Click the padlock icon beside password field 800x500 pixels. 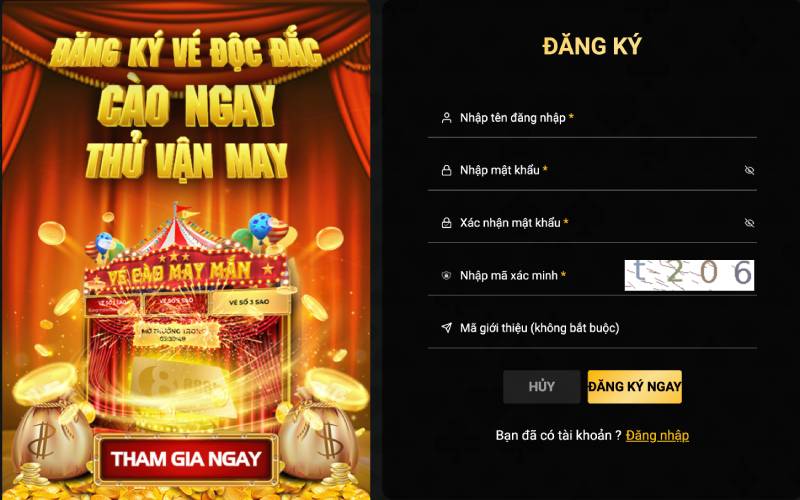[446, 170]
